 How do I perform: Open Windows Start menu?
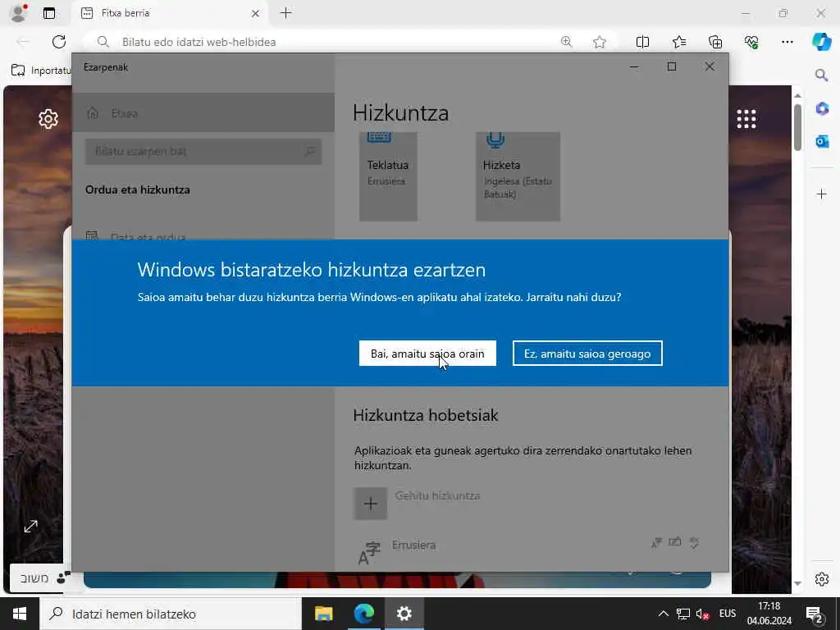[20, 614]
